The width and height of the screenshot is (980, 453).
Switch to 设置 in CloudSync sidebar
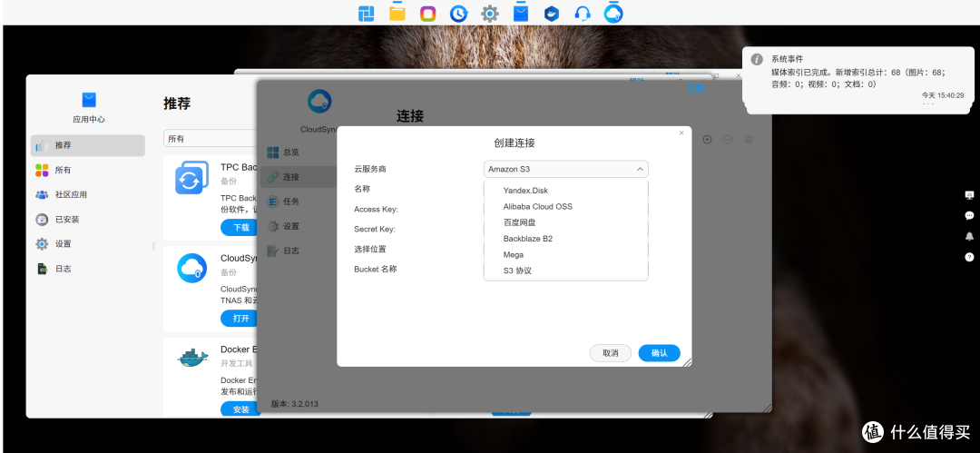point(299,227)
